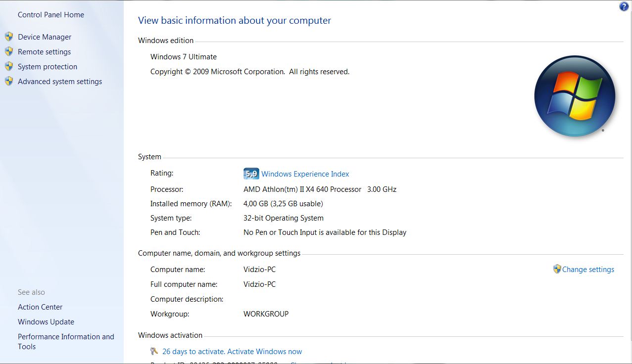Image resolution: width=632 pixels, height=364 pixels.
Task: Click the 'View basic information about your computer' heading
Action: tap(235, 20)
